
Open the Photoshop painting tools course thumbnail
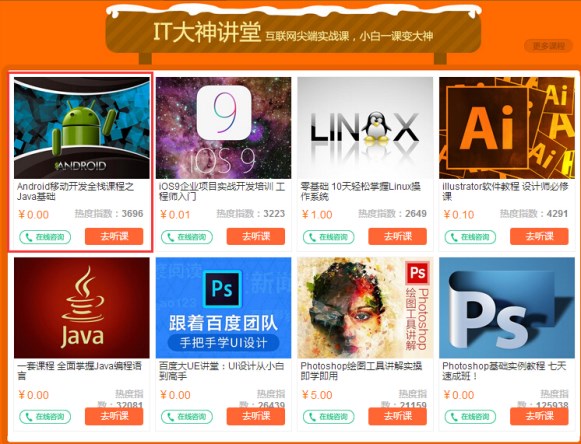coord(365,308)
